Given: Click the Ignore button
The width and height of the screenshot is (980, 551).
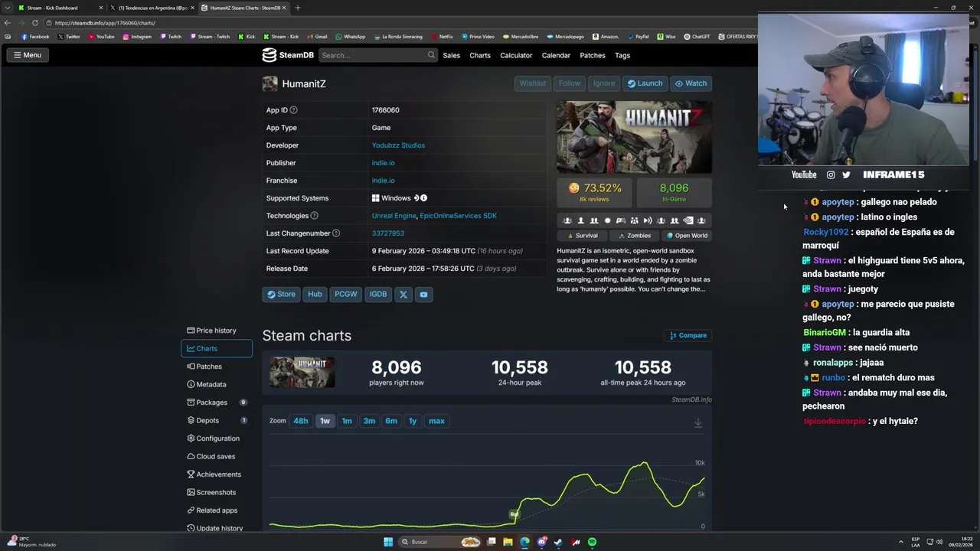Looking at the screenshot, I should [604, 83].
